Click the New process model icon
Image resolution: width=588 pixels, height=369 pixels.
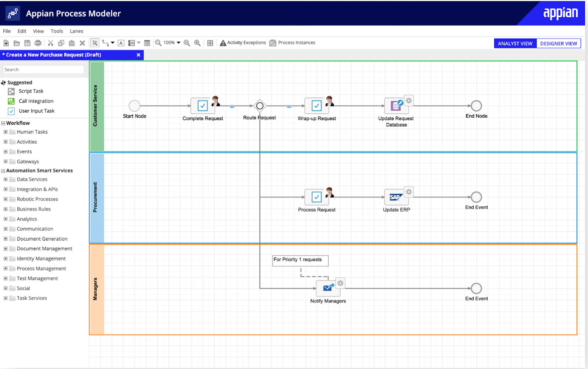(x=6, y=43)
